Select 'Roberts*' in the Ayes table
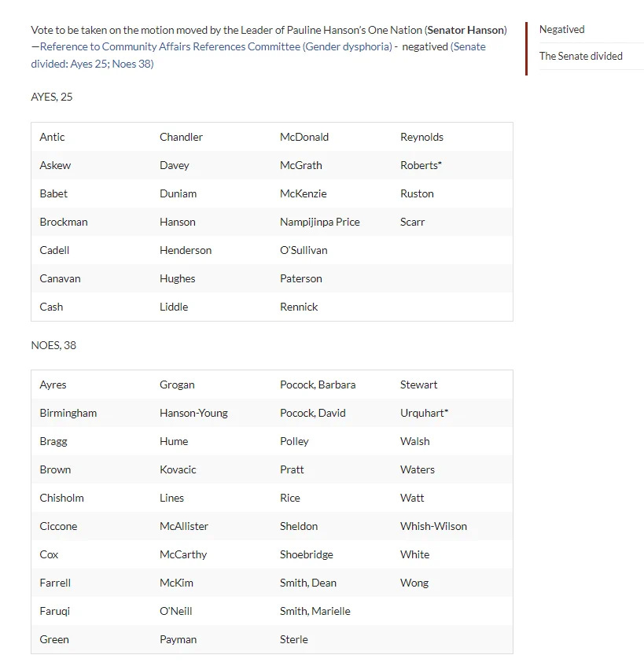 click(421, 165)
